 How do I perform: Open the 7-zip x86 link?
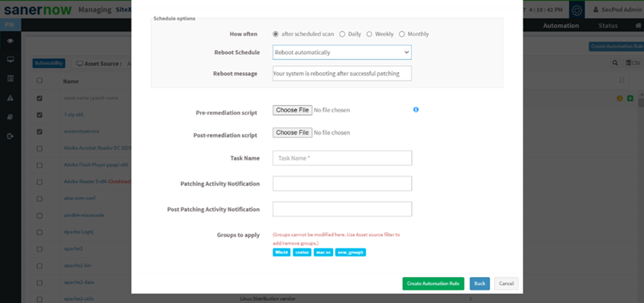[x=73, y=115]
